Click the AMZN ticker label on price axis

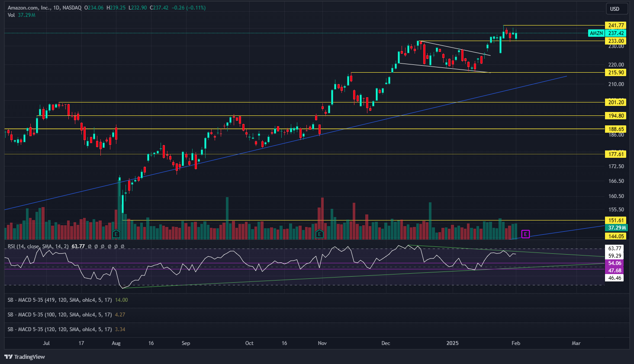(596, 33)
